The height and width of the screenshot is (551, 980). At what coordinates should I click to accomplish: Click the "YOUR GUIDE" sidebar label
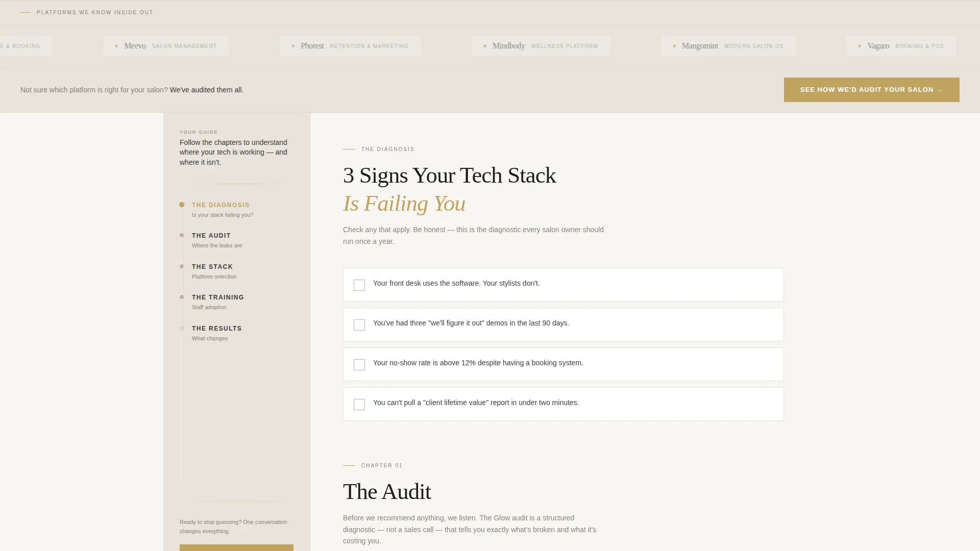click(x=199, y=132)
